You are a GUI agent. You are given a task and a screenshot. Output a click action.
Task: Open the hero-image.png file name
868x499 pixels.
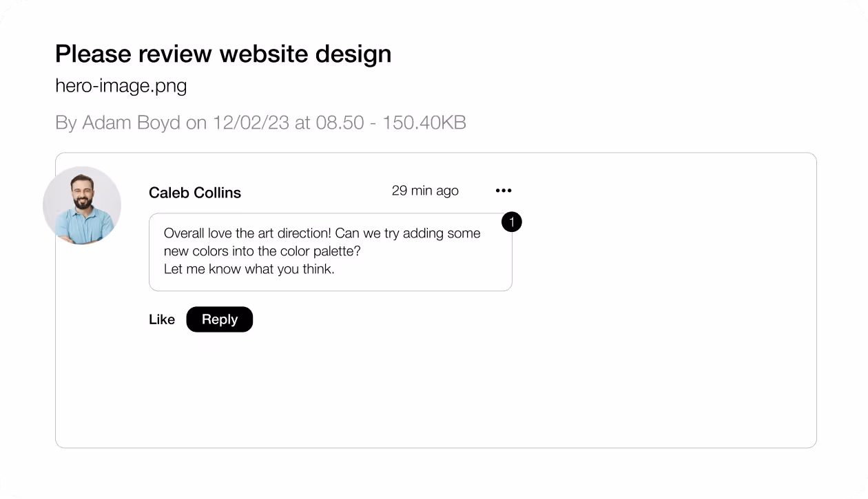pos(121,86)
